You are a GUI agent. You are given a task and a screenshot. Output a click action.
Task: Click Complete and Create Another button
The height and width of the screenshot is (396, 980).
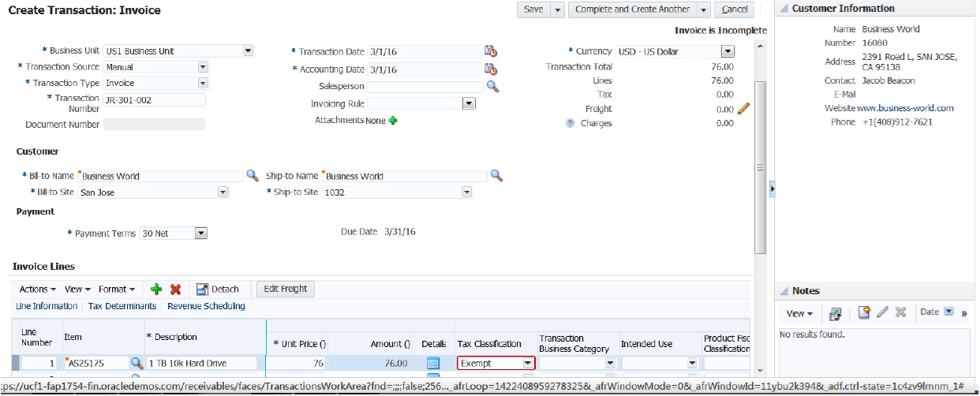(633, 9)
